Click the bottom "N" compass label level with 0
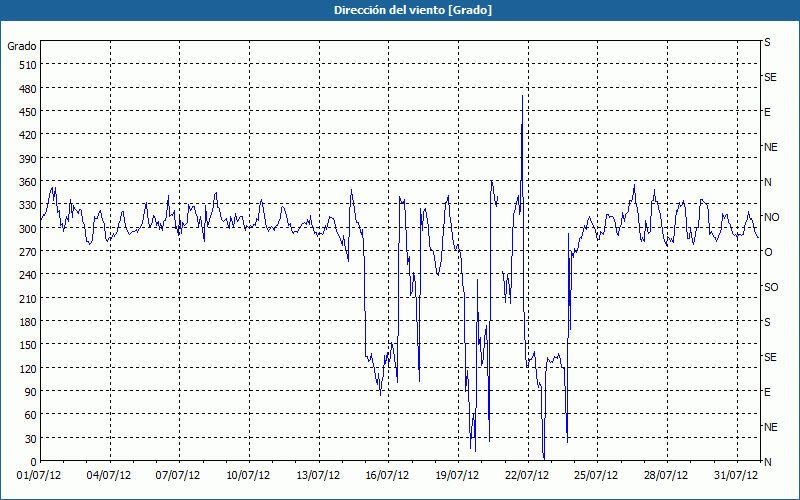800x500 pixels. 768,462
